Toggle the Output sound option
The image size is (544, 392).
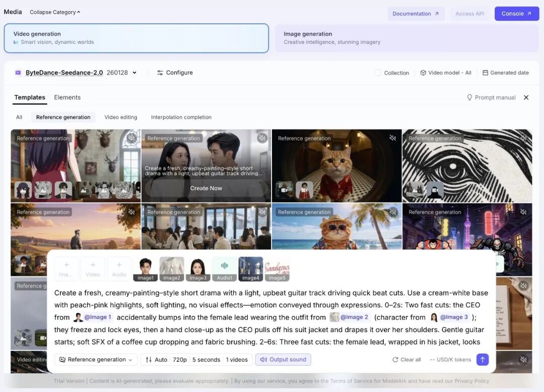283,360
